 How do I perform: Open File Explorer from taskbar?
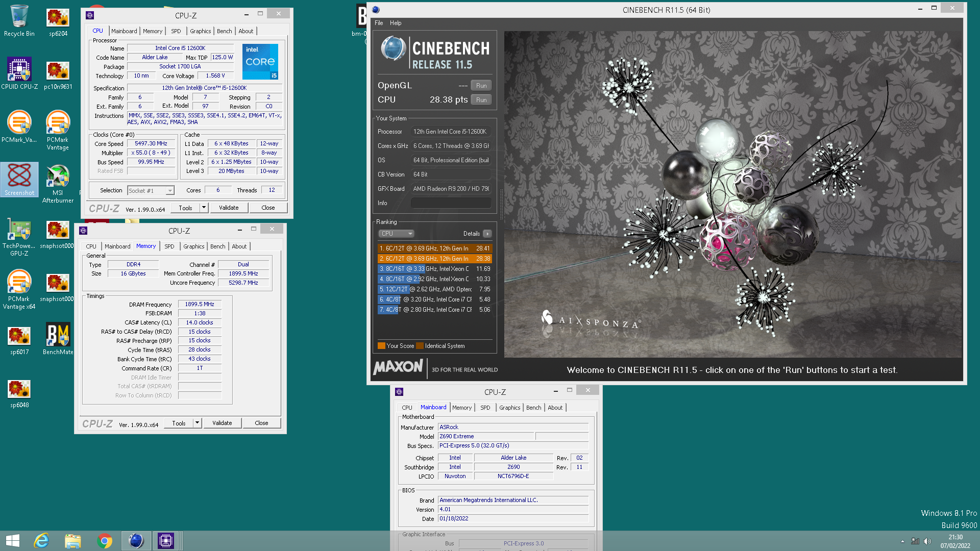pos(73,541)
